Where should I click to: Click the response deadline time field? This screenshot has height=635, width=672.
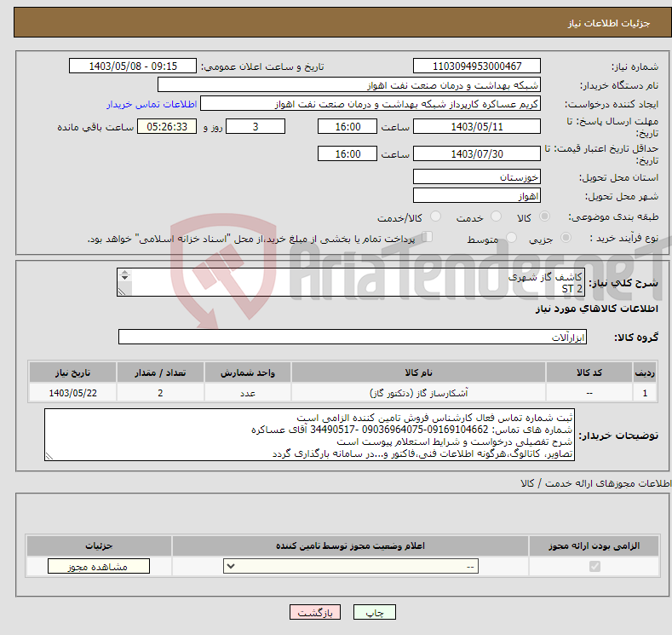click(x=347, y=126)
